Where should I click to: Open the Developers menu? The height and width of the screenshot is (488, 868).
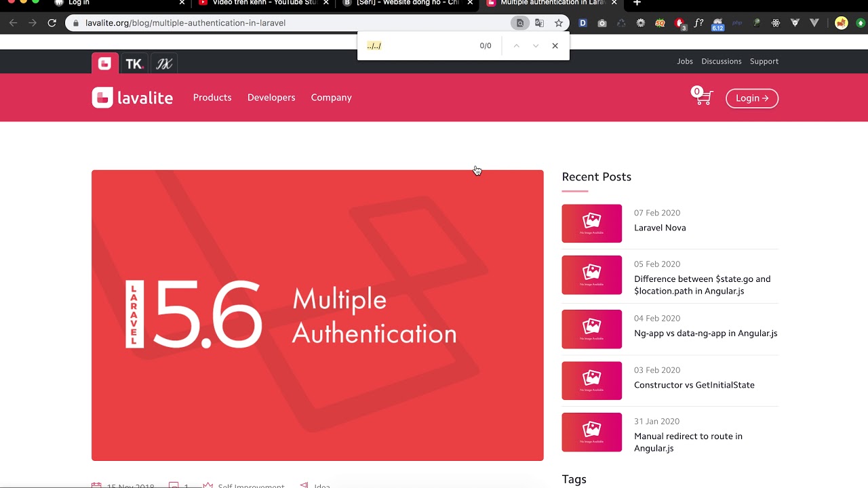271,98
